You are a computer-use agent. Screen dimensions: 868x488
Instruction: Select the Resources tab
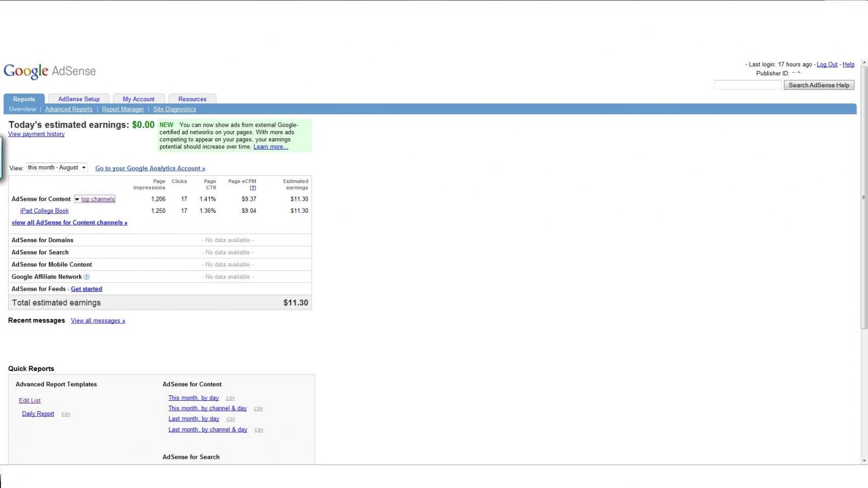(x=192, y=99)
